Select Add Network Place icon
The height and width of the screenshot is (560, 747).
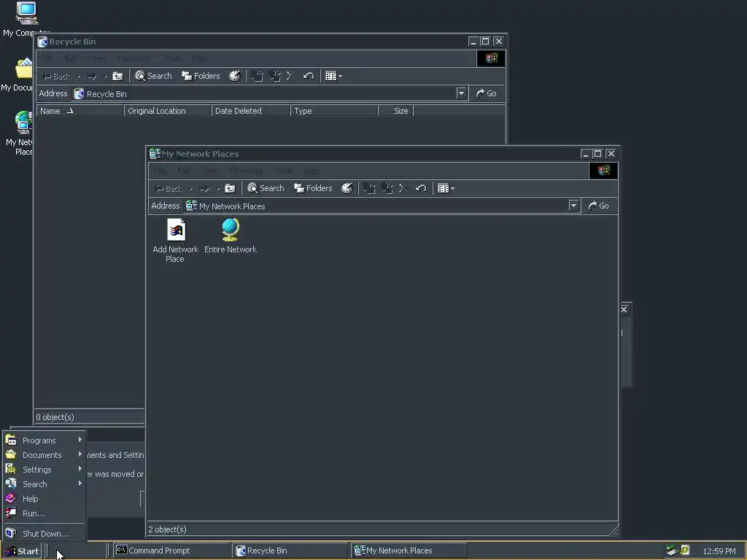coord(175,241)
